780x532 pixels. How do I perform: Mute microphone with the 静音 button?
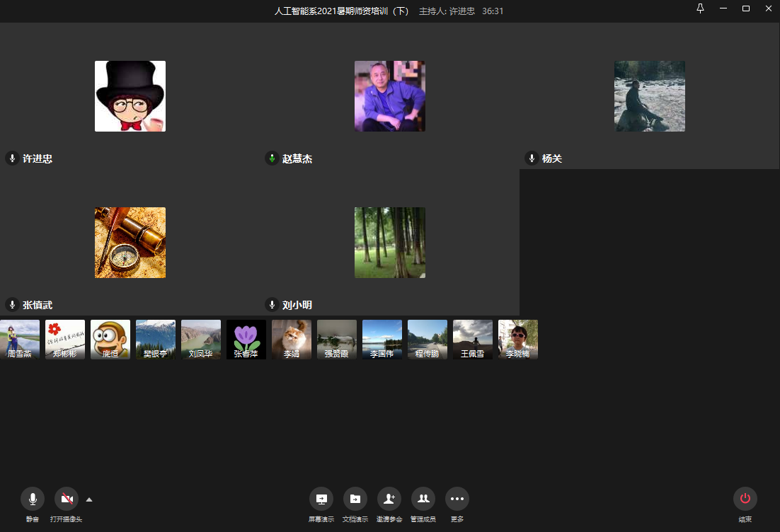[x=33, y=499]
